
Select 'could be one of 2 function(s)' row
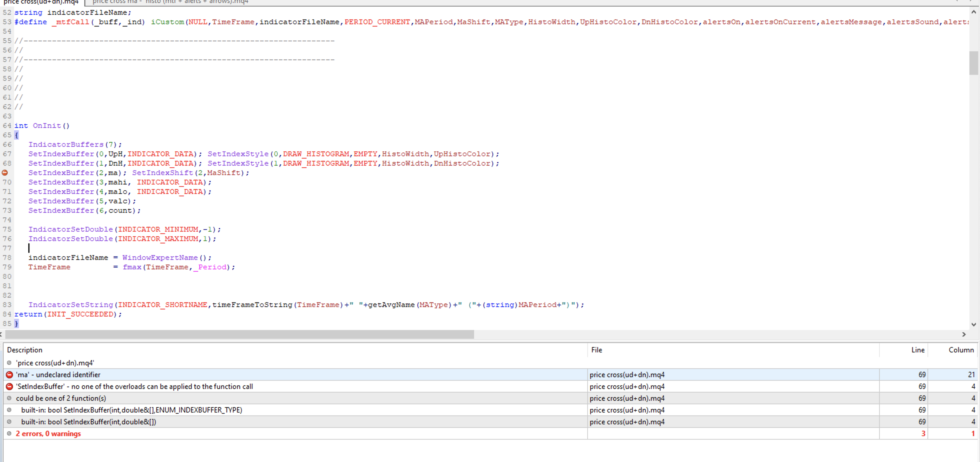[x=61, y=398]
